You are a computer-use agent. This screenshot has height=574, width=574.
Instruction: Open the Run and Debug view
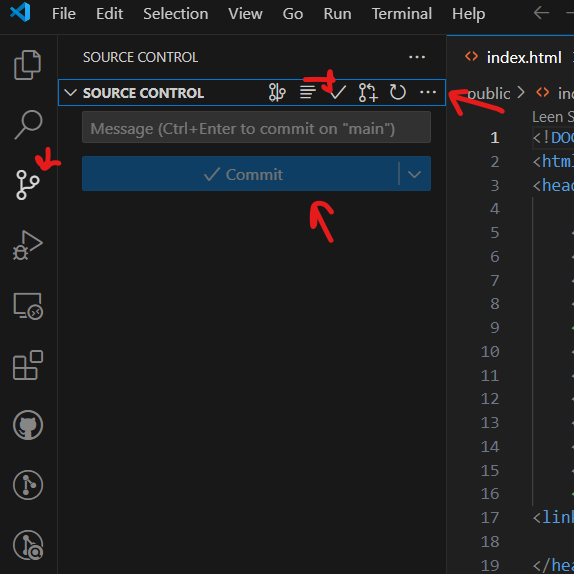tap(28, 245)
